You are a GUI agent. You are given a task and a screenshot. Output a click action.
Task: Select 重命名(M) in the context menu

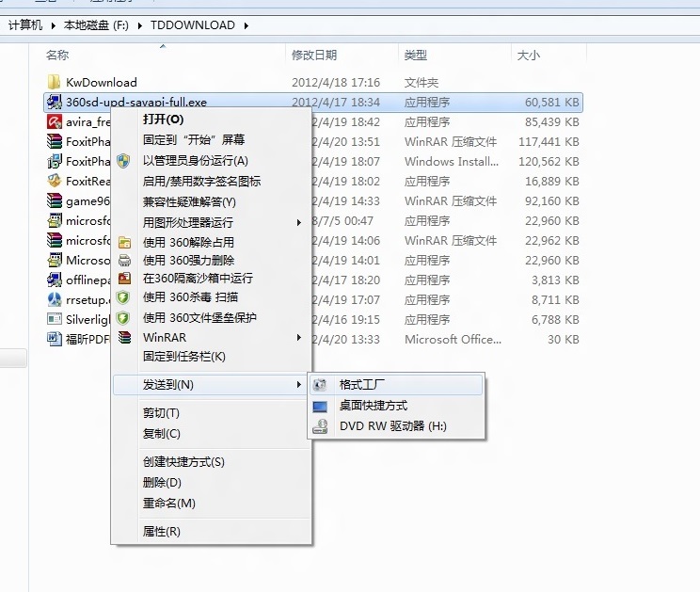tap(168, 504)
